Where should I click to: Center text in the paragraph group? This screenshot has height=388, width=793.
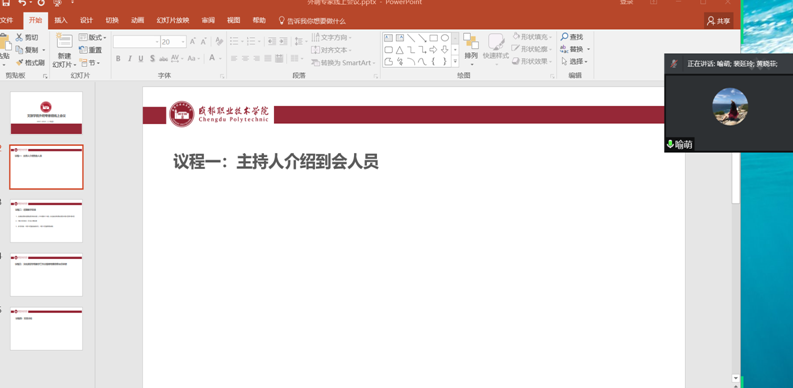pos(245,59)
